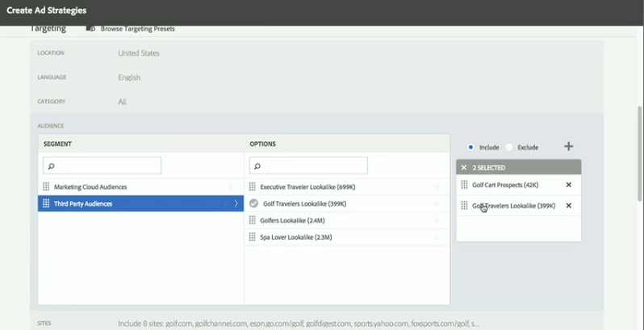Viewport: 644px width, 330px height.
Task: Click drag handle of Golf Cart Prospects
Action: pos(464,185)
